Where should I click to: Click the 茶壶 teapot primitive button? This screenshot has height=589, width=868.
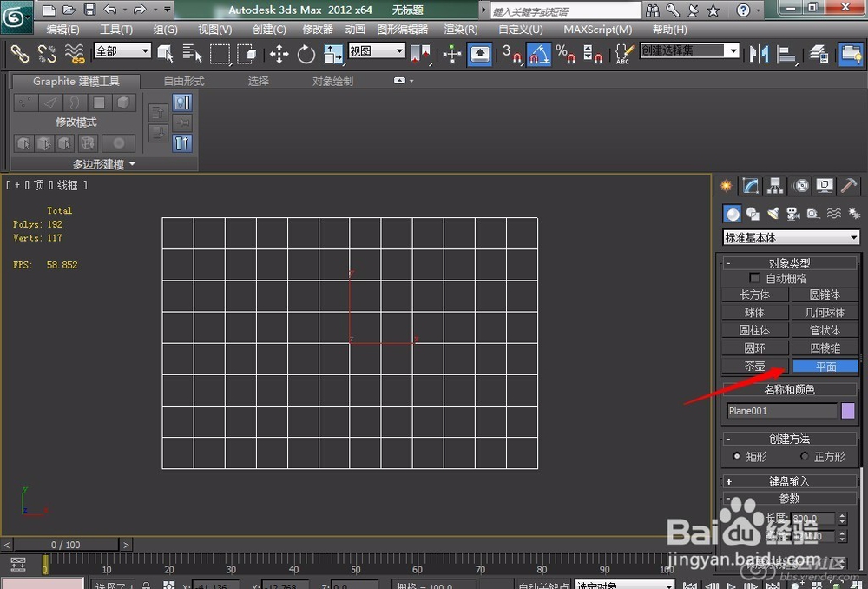click(x=755, y=366)
